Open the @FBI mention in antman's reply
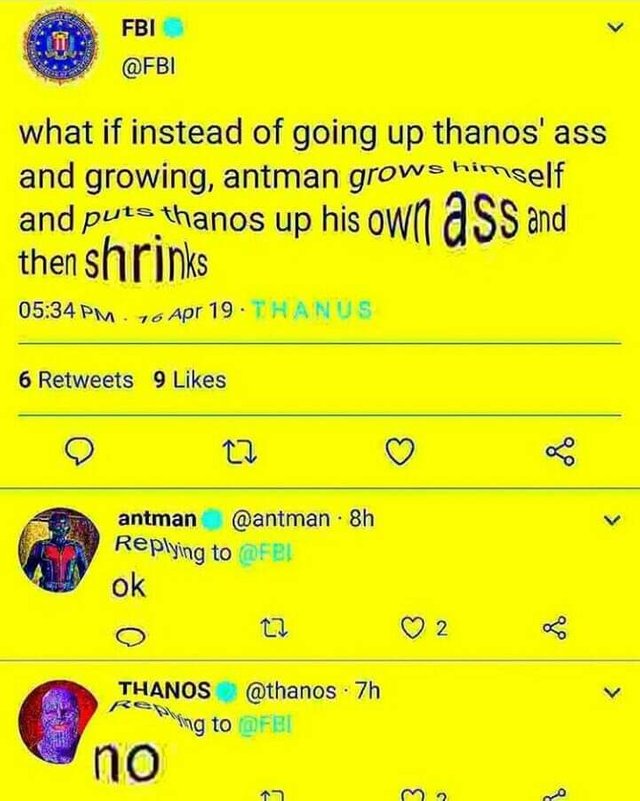640x801 pixels. click(x=265, y=553)
